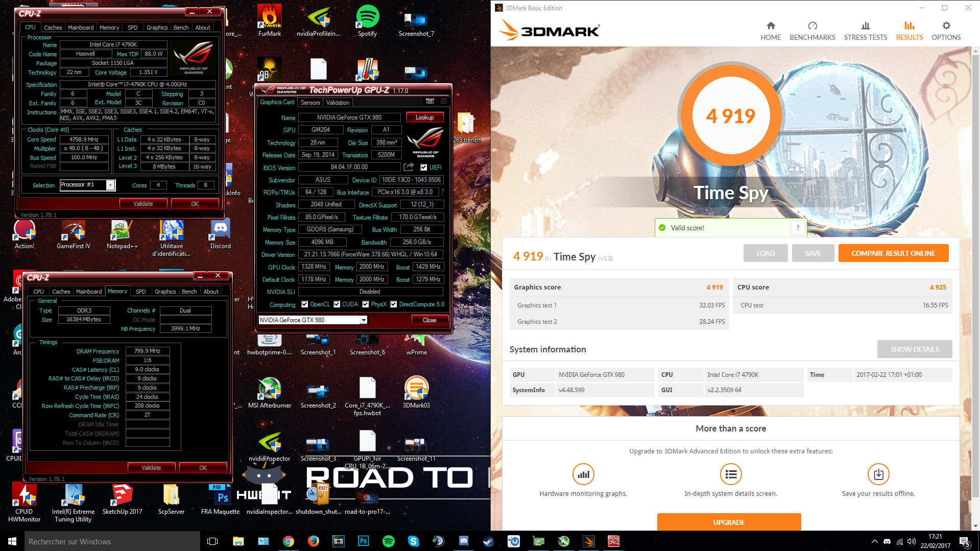
Task: Toggle the PhysX checkbox in GPU-Z
Action: (365, 304)
